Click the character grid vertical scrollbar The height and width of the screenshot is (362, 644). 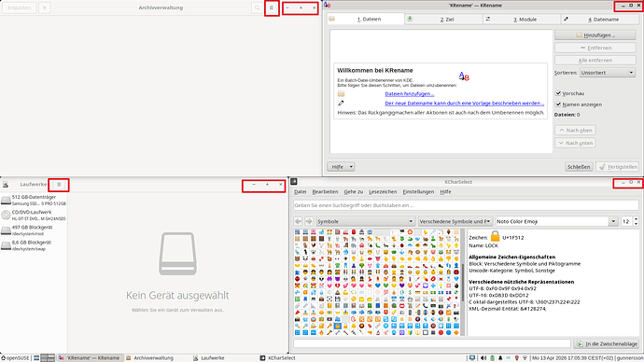click(463, 283)
